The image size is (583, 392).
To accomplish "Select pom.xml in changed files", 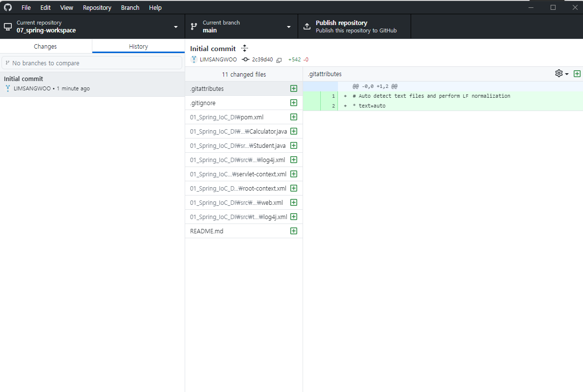I will coord(244,117).
